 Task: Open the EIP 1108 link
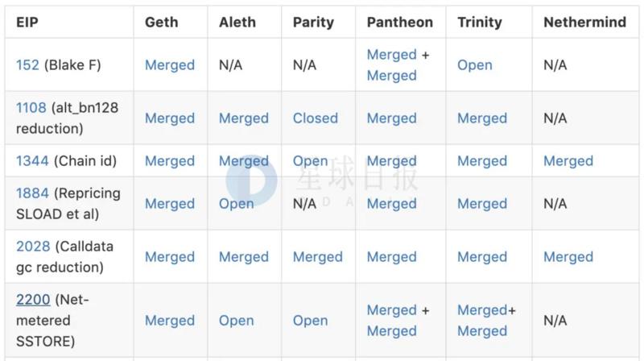[x=31, y=107]
